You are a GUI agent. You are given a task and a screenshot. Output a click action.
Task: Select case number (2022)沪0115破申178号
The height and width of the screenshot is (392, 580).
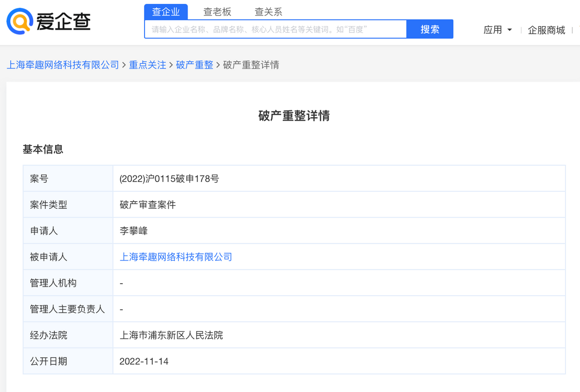pos(169,178)
